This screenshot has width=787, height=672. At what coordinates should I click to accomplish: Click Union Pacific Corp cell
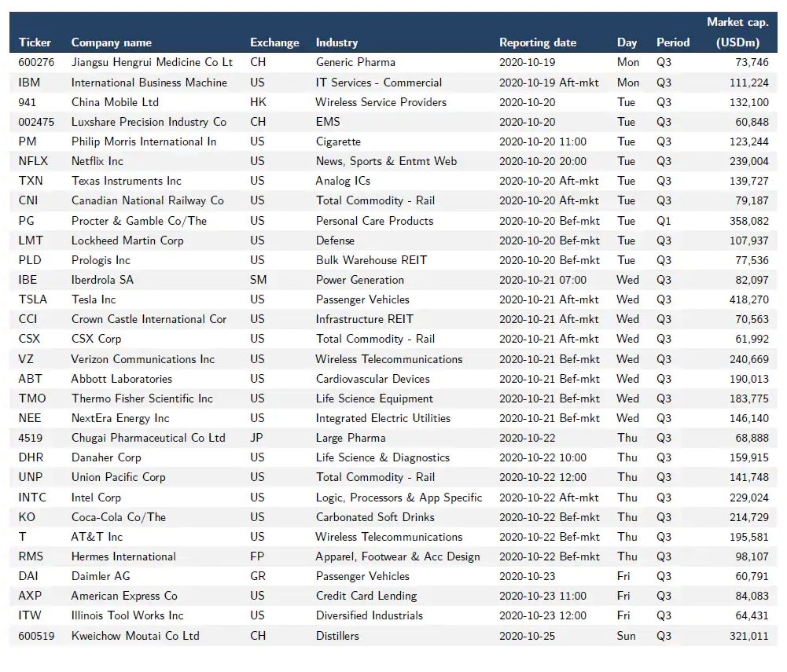click(x=119, y=477)
